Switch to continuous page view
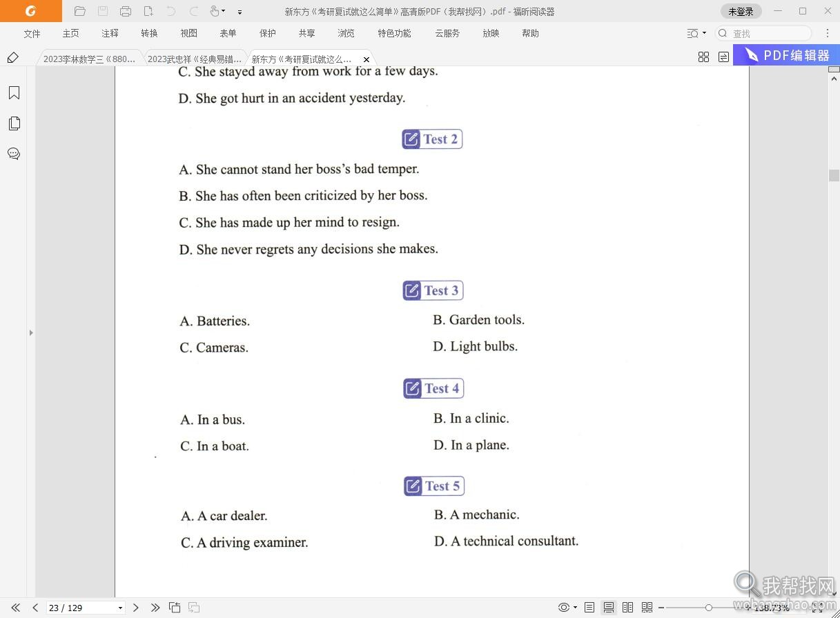Image resolution: width=840 pixels, height=618 pixels. (609, 608)
